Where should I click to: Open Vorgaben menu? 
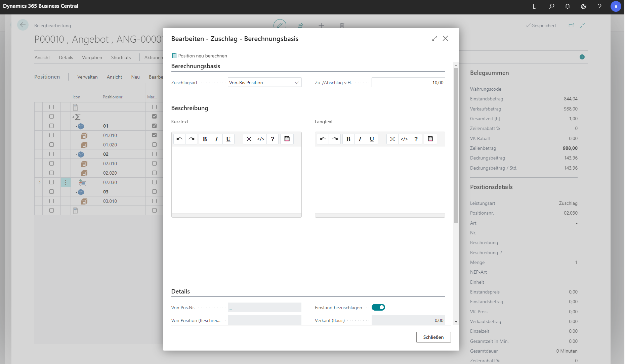(92, 58)
